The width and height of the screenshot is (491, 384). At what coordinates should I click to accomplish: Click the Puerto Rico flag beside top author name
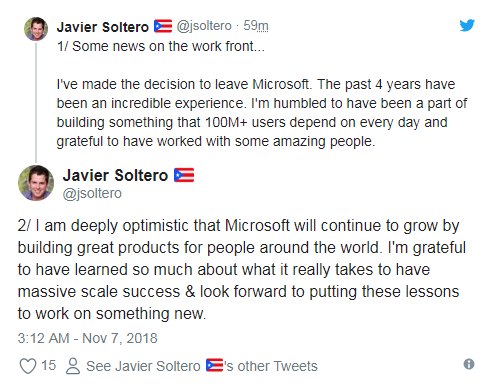click(163, 26)
